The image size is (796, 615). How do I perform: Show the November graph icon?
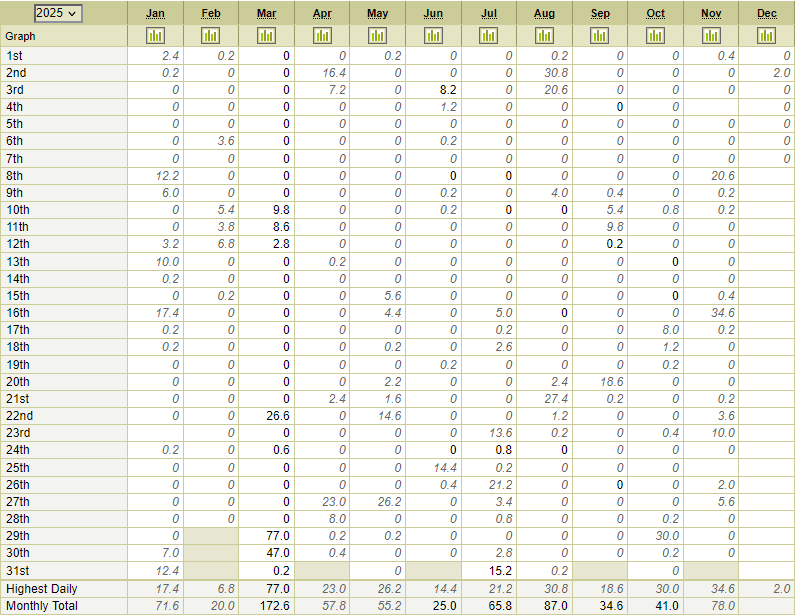point(711,35)
